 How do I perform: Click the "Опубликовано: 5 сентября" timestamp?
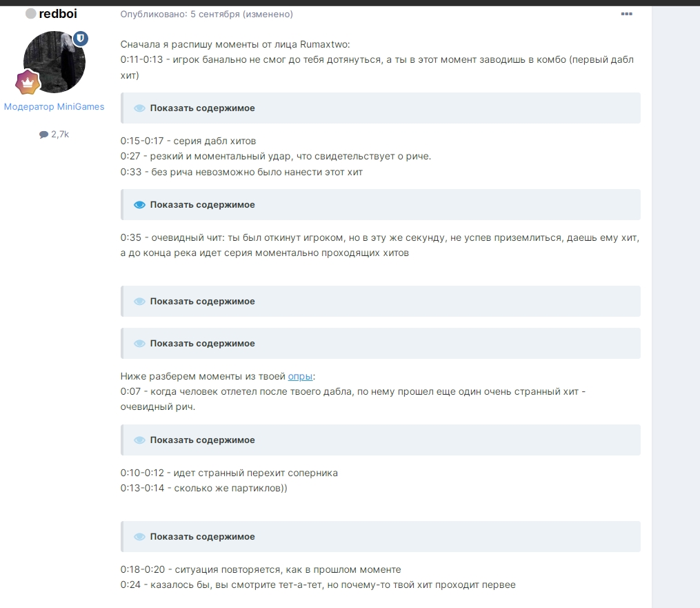pyautogui.click(x=180, y=14)
